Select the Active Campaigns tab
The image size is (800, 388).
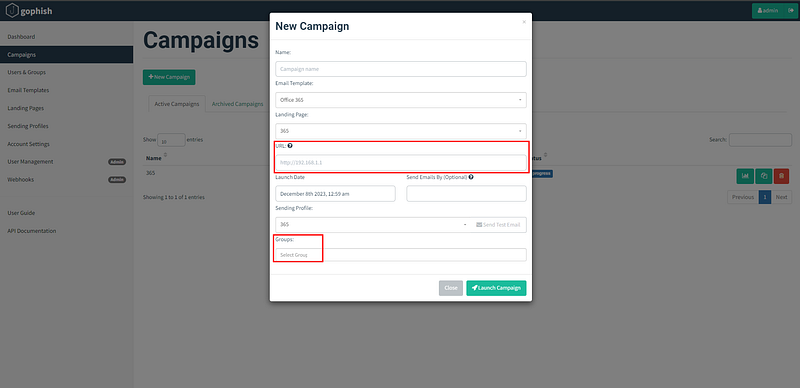tap(177, 104)
